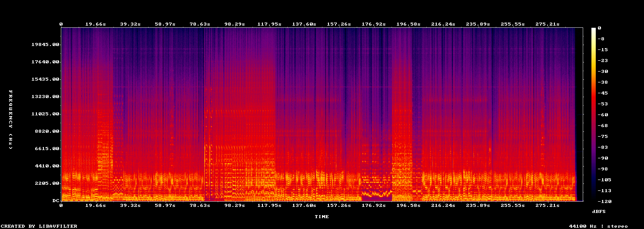Viewport: 644px width, 229px height.
Task: Click the -83 value on dBFS scale
Action: (x=603, y=147)
